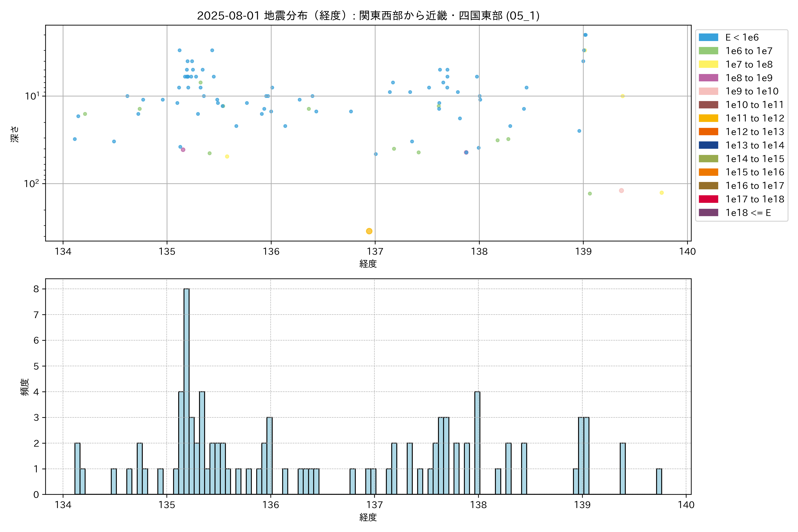The height and width of the screenshot is (532, 798).
Task: Click the '経度' x-axis label under the histogram
Action: [x=368, y=517]
